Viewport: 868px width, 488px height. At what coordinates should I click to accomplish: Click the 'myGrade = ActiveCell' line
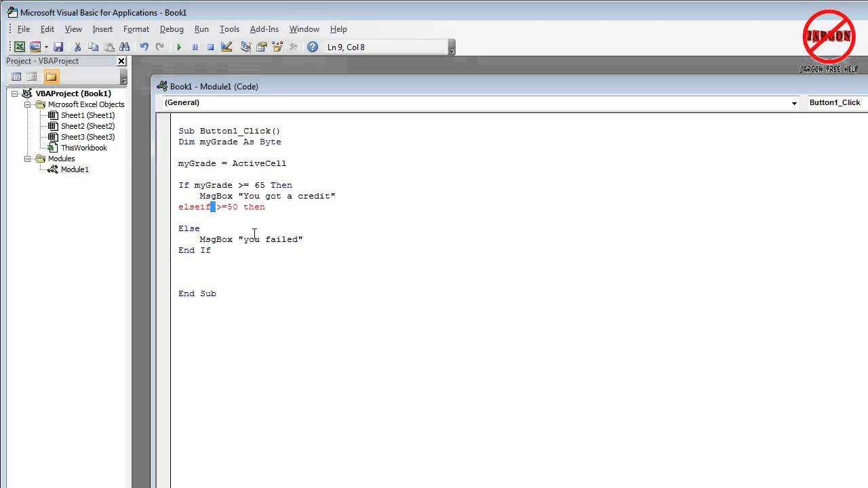(233, 163)
